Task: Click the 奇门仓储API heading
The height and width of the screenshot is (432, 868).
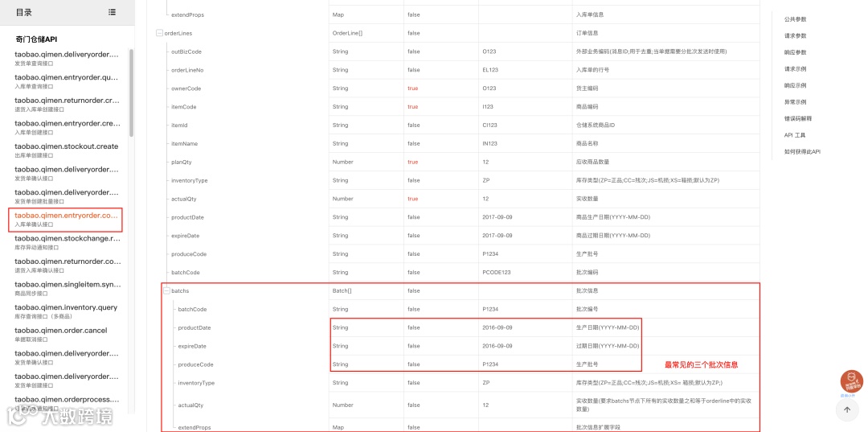Action: point(36,39)
